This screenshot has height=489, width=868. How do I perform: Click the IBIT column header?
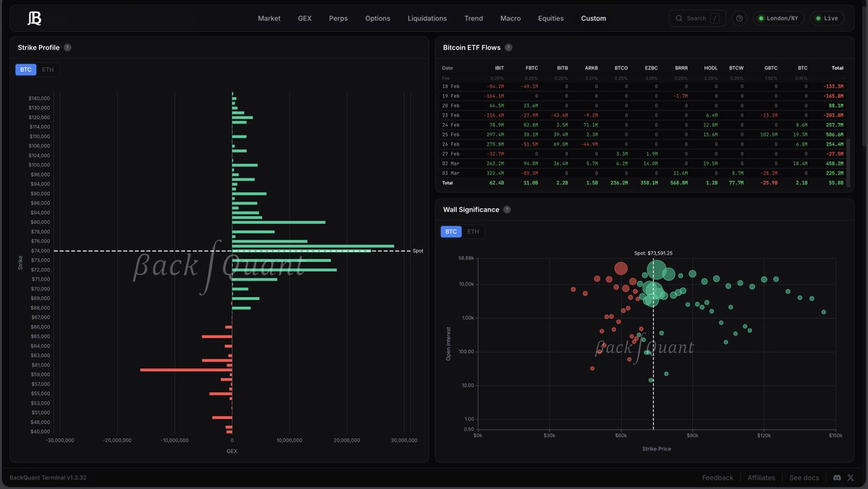click(499, 68)
